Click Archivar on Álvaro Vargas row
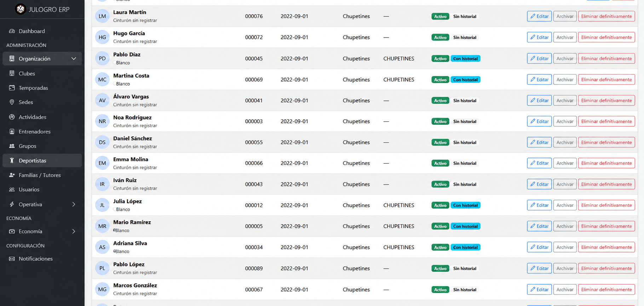644x306 pixels. [x=565, y=100]
